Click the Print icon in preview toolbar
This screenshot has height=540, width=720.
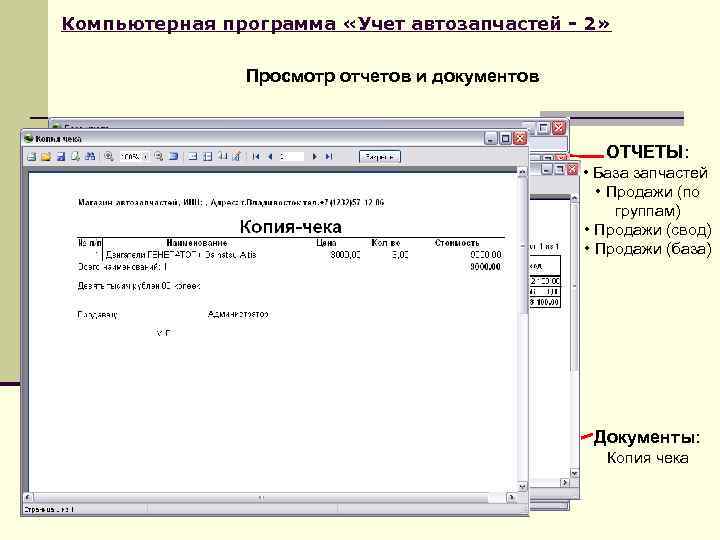tap(31, 157)
